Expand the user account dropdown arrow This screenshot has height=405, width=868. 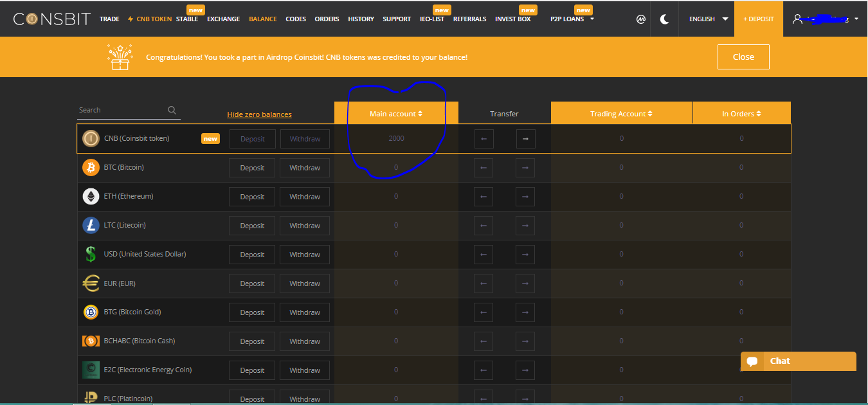(856, 19)
